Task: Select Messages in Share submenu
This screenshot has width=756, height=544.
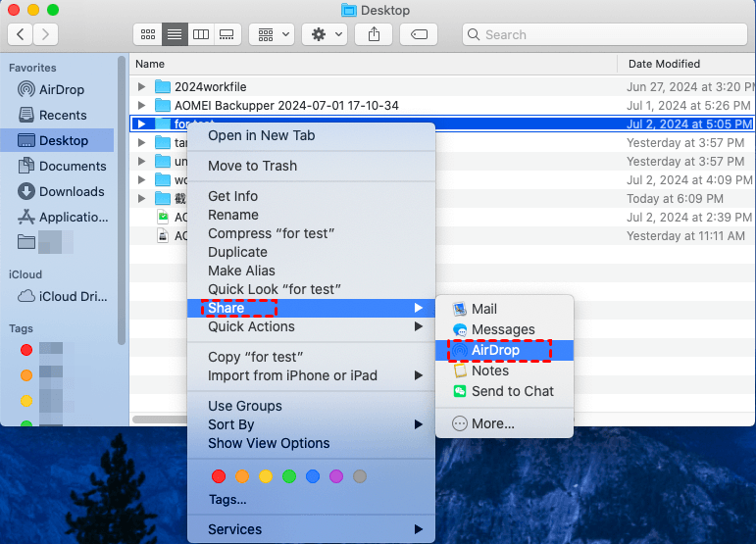Action: 502,329
